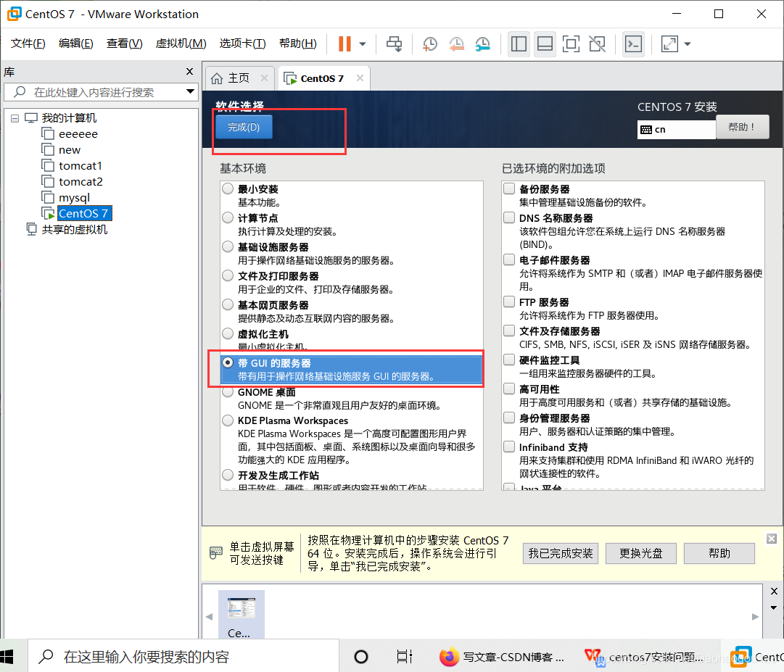The width and height of the screenshot is (784, 672).
Task: Select 开发及生成工作站 radio button
Action: [228, 475]
